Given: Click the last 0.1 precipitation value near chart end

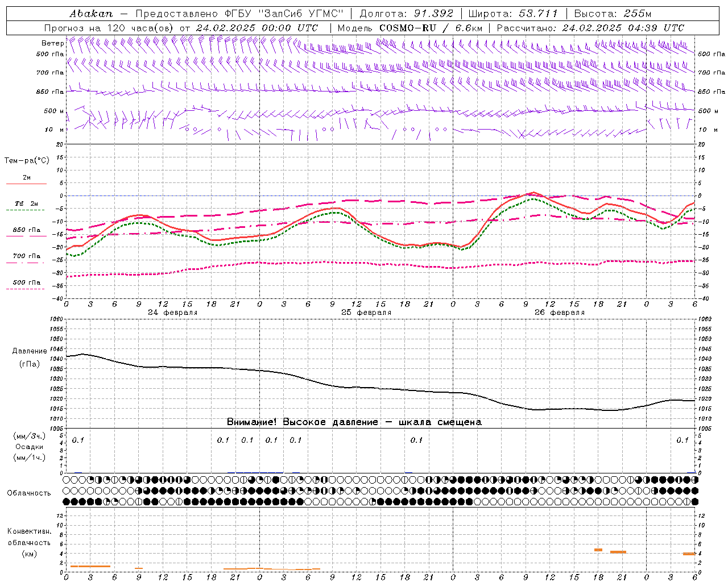Looking at the screenshot, I should click(682, 440).
